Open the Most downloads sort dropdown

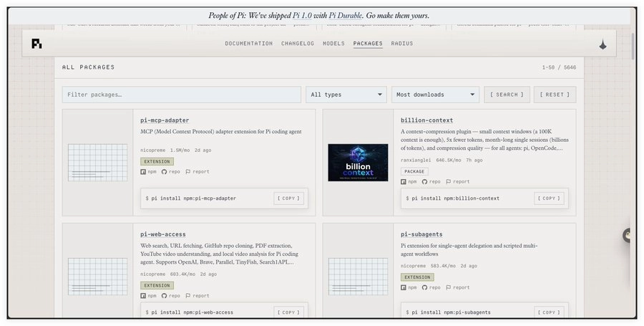[x=435, y=95]
